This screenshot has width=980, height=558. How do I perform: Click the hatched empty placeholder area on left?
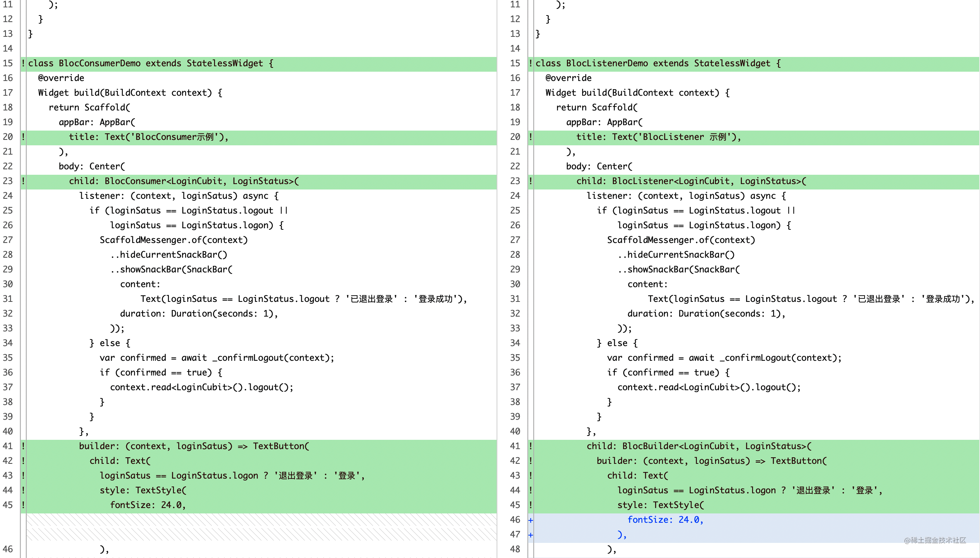261,527
